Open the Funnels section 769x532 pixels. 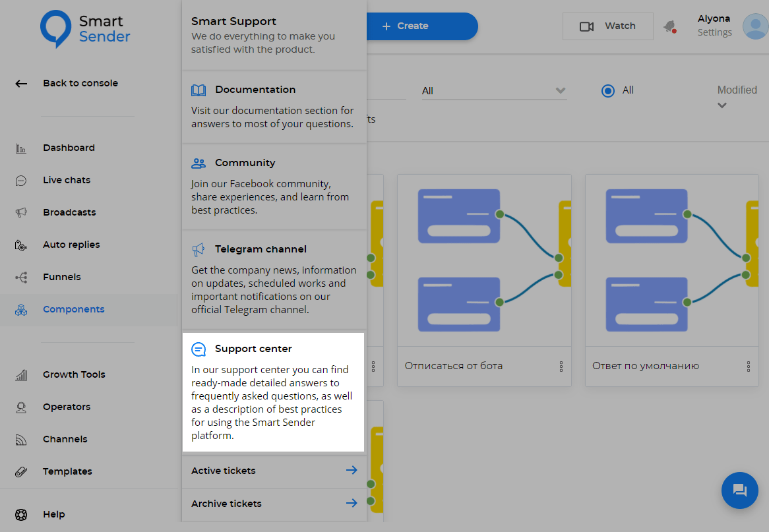[62, 277]
